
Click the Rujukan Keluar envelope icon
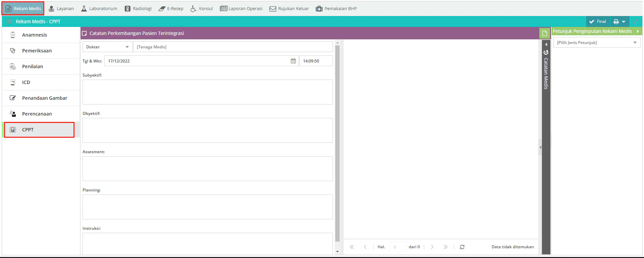pyautogui.click(x=273, y=9)
